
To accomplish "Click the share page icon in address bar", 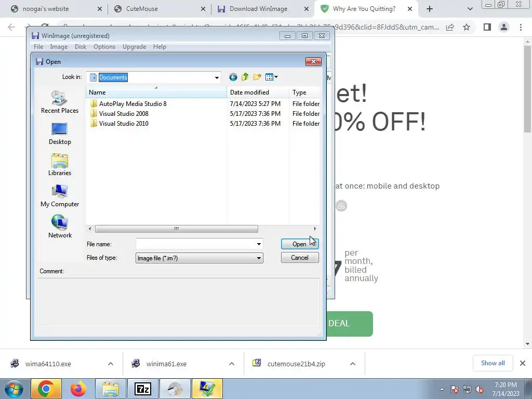I will coord(450,27).
